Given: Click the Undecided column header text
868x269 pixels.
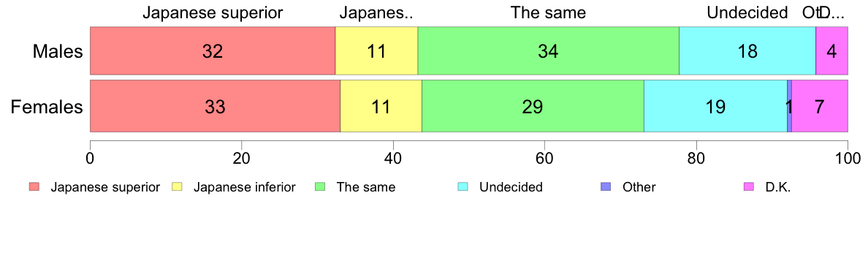Looking at the screenshot, I should (x=747, y=12).
